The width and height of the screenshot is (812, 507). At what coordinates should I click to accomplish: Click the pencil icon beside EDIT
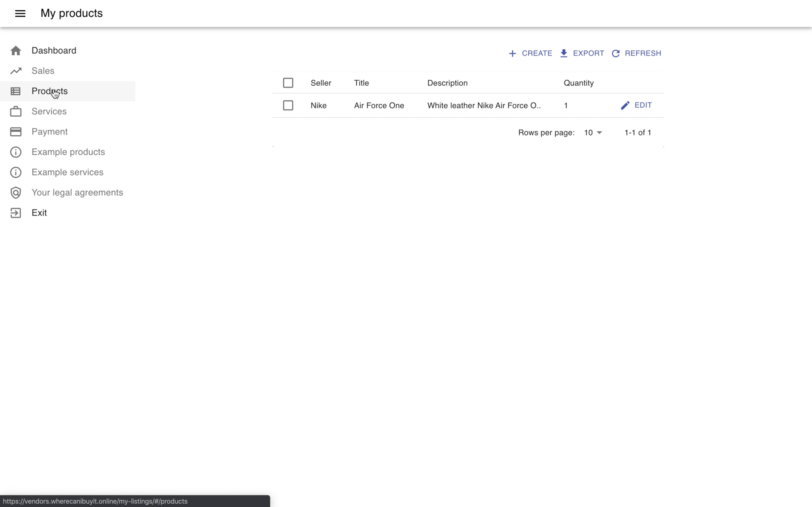pos(625,106)
